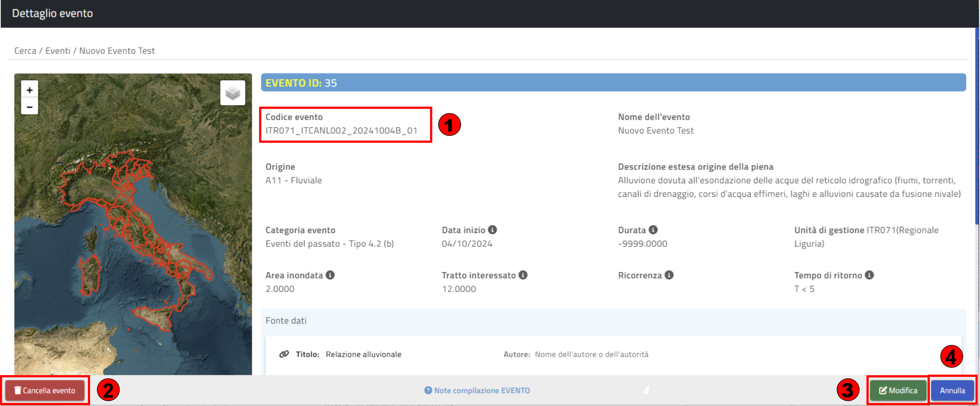Go to Cerca in the breadcrumb
The height and width of the screenshot is (406, 980).
point(25,51)
